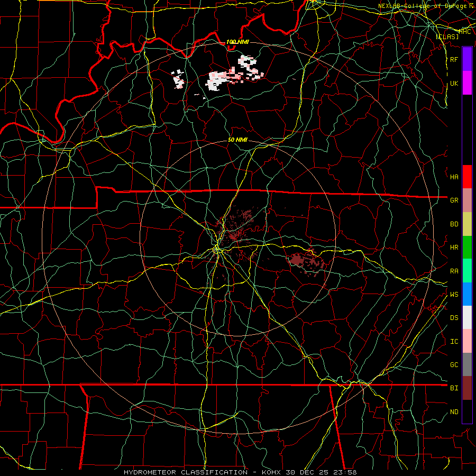Click the blue WS color swatch
The width and height of the screenshot is (476, 476).
[x=467, y=294]
